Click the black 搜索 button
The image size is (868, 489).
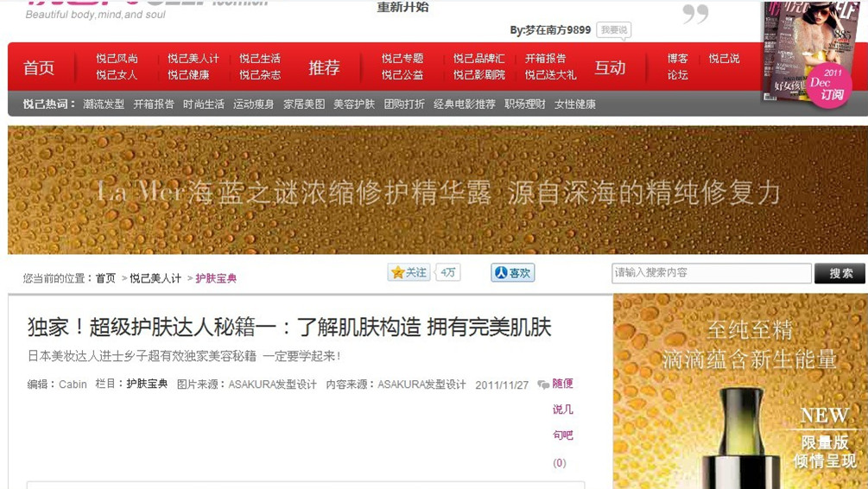coord(840,273)
